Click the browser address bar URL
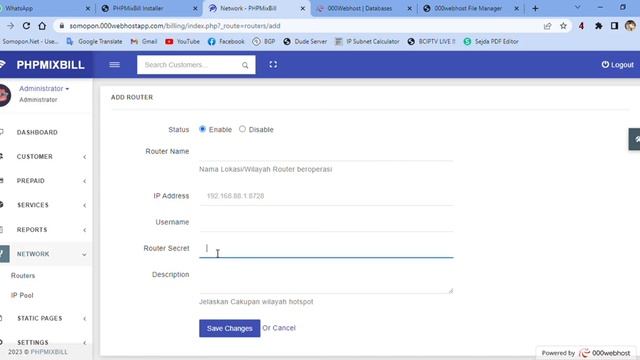The height and width of the screenshot is (360, 640). tap(175, 26)
